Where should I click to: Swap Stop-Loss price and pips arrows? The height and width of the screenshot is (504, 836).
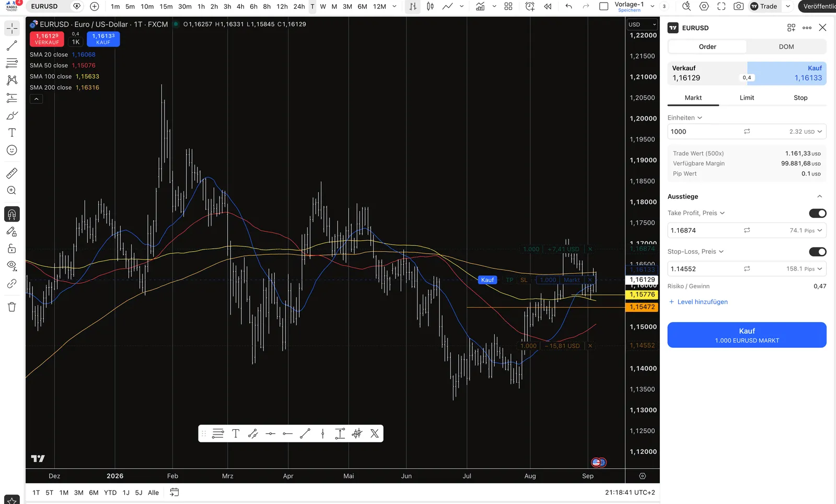[x=747, y=269]
